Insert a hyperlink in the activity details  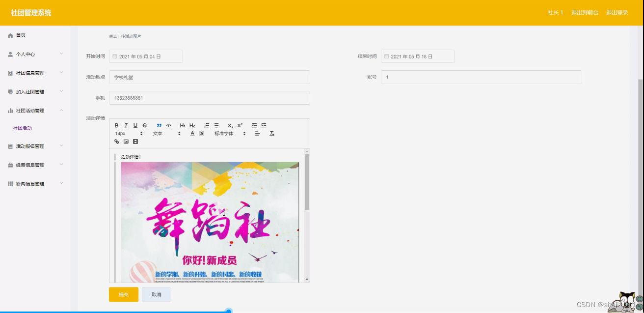click(x=117, y=142)
